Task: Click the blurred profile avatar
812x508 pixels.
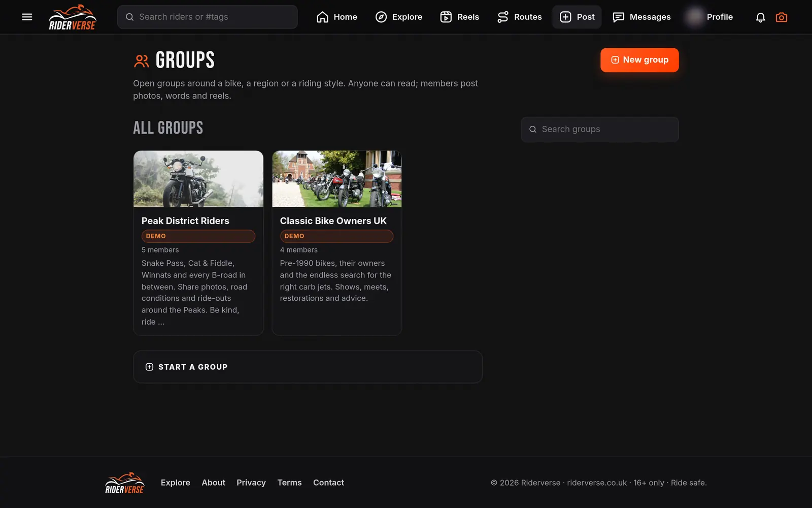Action: 695,17
